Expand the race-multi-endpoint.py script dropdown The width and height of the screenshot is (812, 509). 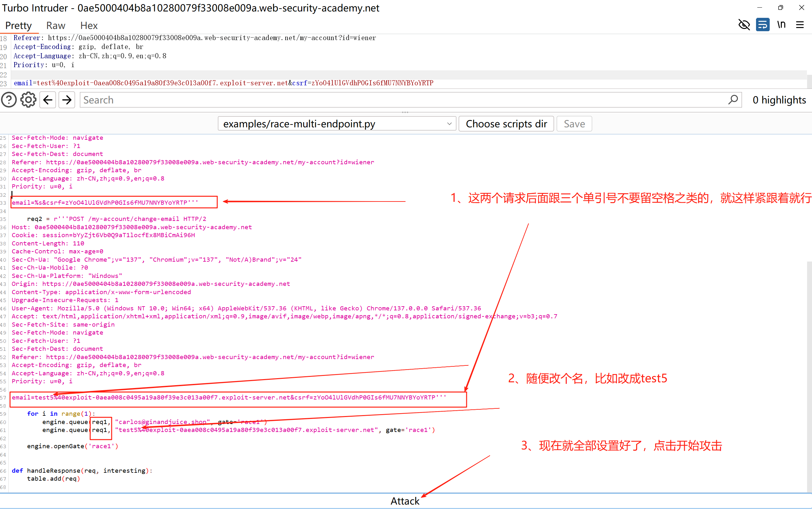(x=337, y=124)
